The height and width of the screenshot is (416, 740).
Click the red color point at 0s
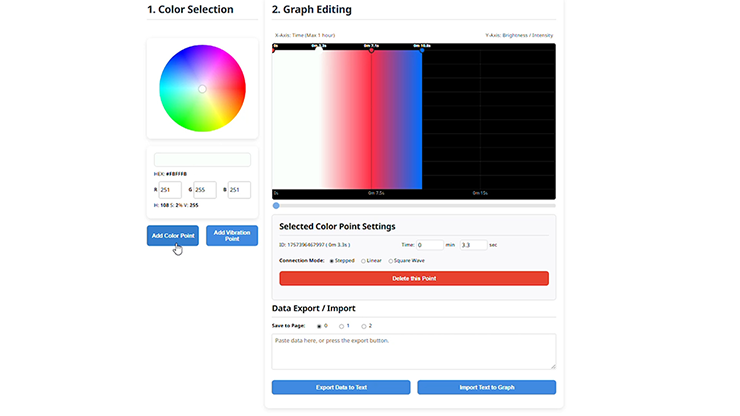[275, 48]
